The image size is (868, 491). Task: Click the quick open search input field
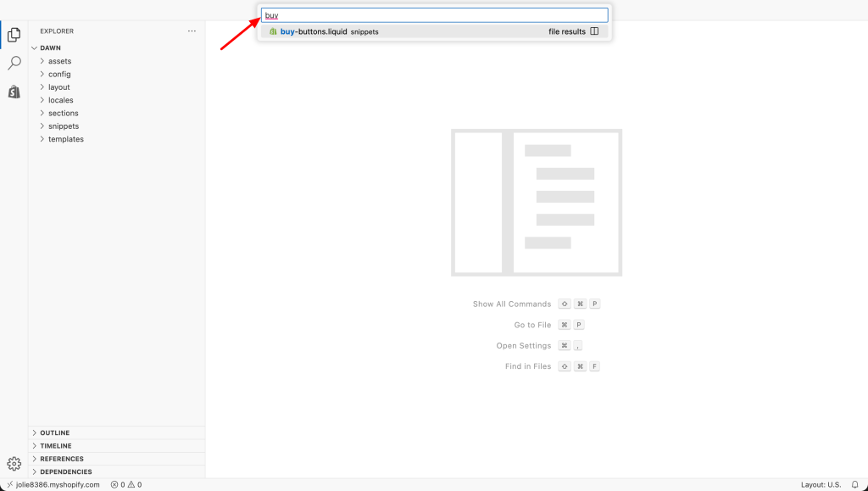pos(434,15)
